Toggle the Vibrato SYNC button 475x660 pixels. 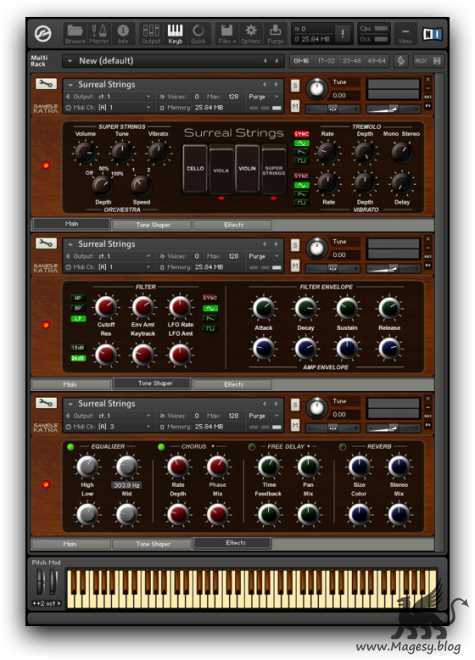[x=302, y=176]
